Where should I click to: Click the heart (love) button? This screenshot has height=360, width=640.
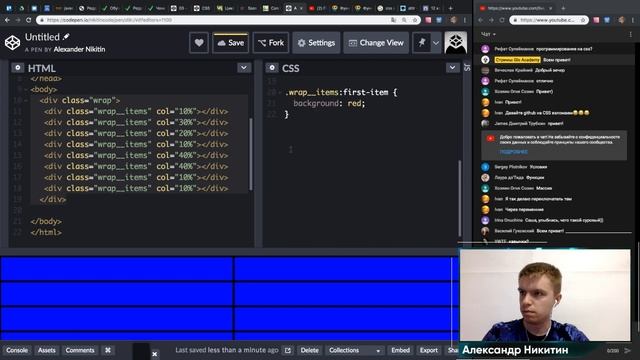click(199, 42)
